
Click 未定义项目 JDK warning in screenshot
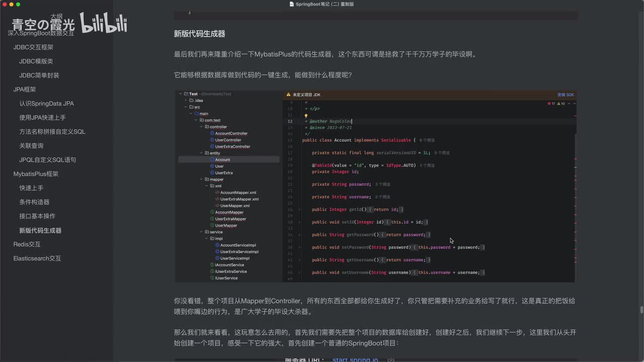tap(306, 95)
